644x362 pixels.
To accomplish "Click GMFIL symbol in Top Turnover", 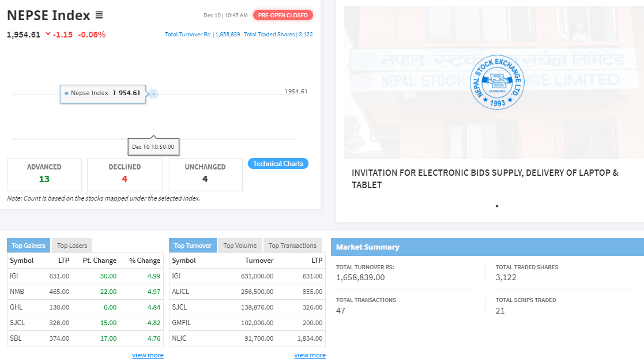I will pyautogui.click(x=181, y=323).
